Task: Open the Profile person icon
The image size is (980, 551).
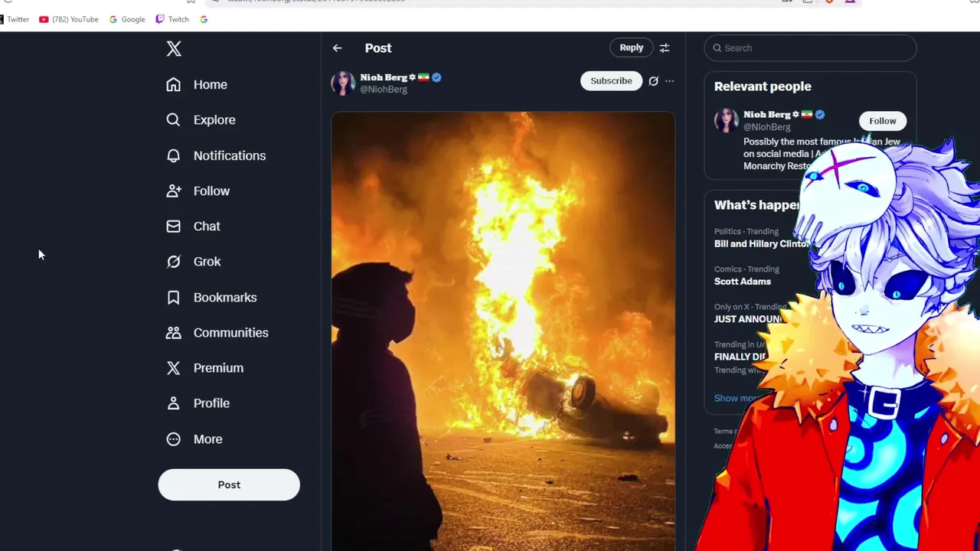Action: click(x=174, y=403)
